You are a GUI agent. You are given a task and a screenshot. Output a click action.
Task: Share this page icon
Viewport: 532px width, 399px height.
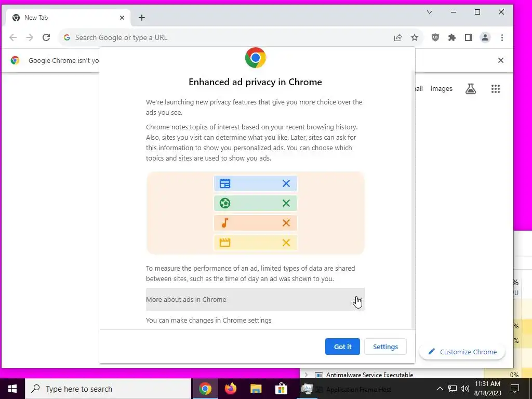(x=398, y=37)
